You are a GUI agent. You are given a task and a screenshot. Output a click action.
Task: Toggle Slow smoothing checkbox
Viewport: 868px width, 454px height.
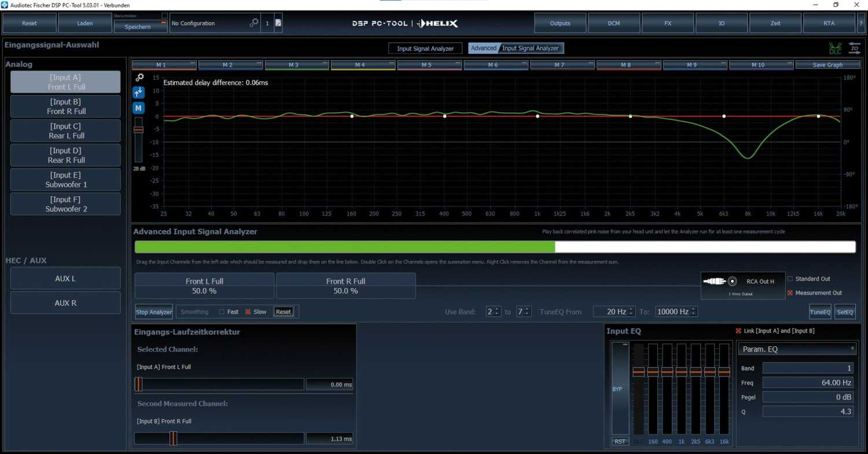coord(248,312)
